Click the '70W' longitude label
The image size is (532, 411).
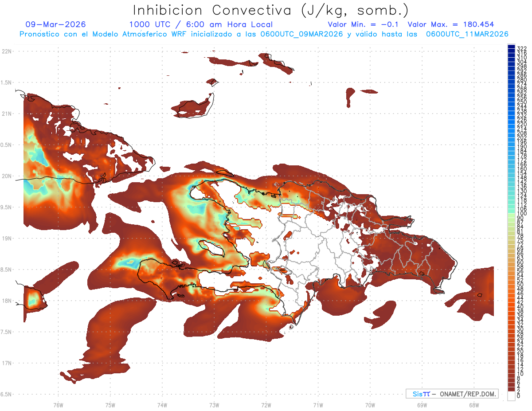370,405
